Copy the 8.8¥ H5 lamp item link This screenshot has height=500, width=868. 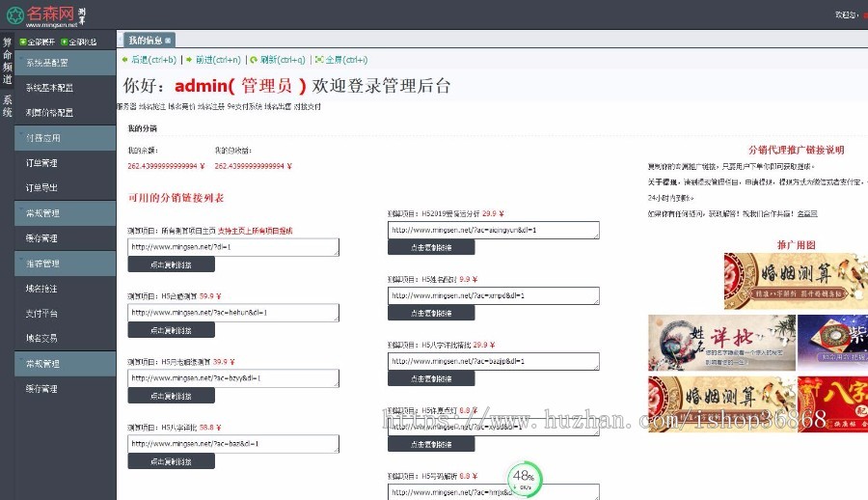431,444
